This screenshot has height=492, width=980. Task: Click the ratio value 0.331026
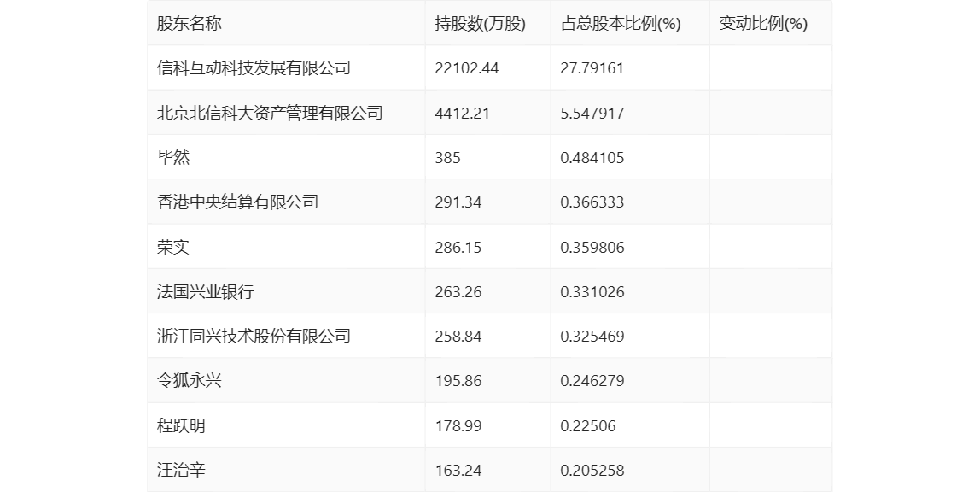pyautogui.click(x=592, y=292)
